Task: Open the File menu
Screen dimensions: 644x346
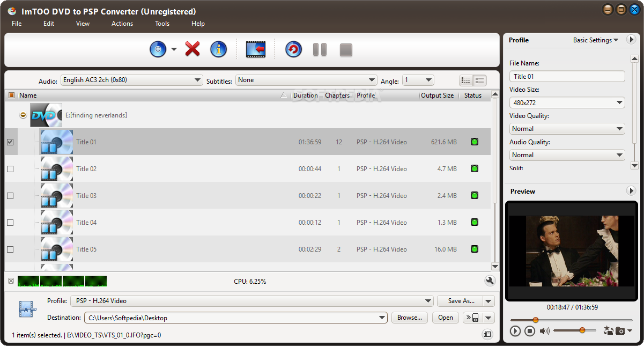Action: [x=17, y=24]
